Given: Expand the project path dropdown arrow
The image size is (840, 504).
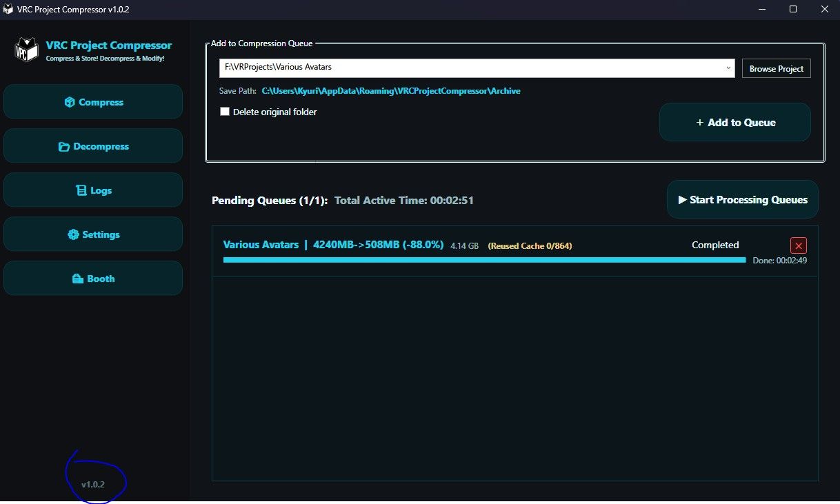Looking at the screenshot, I should 729,68.
